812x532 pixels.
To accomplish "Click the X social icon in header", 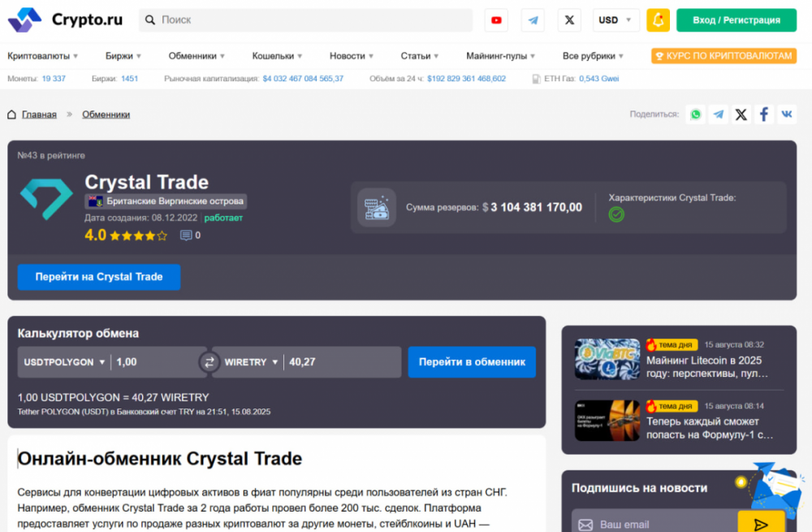I will (569, 20).
